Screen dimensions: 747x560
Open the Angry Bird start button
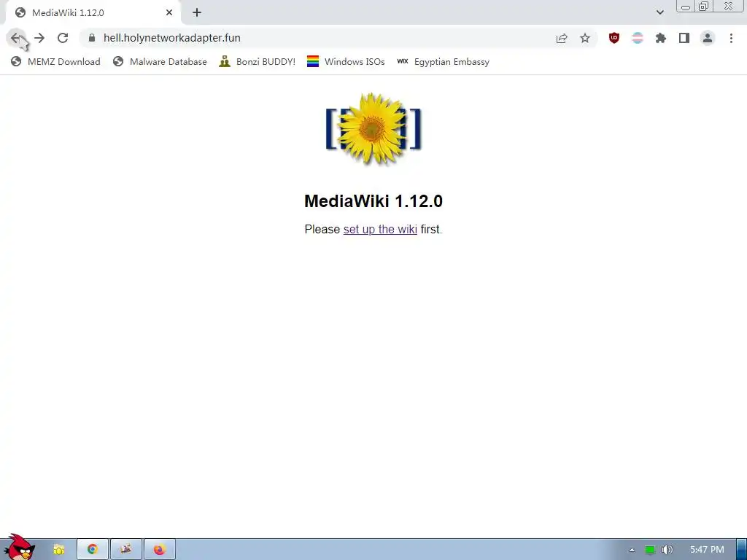(x=19, y=548)
